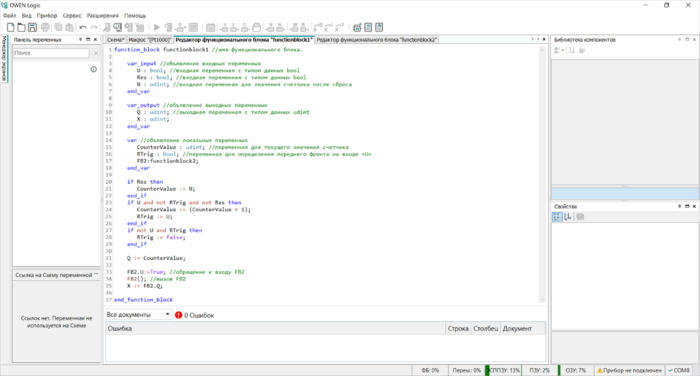Image resolution: width=700 pixels, height=376 pixels.
Task: Click the second-to-last toolbar document icon
Action: click(x=368, y=28)
